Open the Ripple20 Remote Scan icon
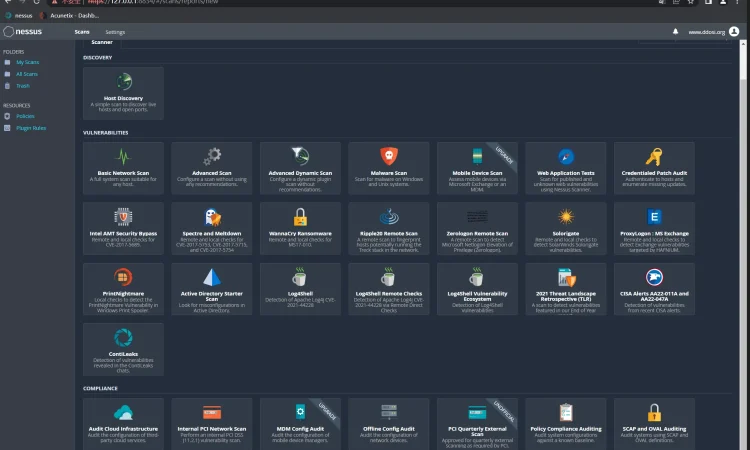The width and height of the screenshot is (750, 450). (x=389, y=217)
